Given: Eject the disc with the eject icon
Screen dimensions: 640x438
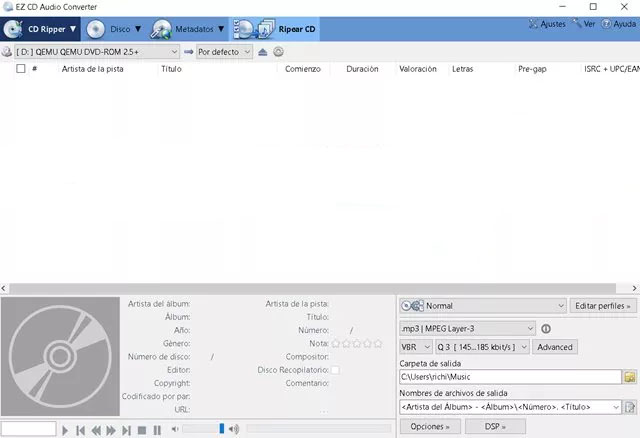Looking at the screenshot, I should (x=262, y=52).
